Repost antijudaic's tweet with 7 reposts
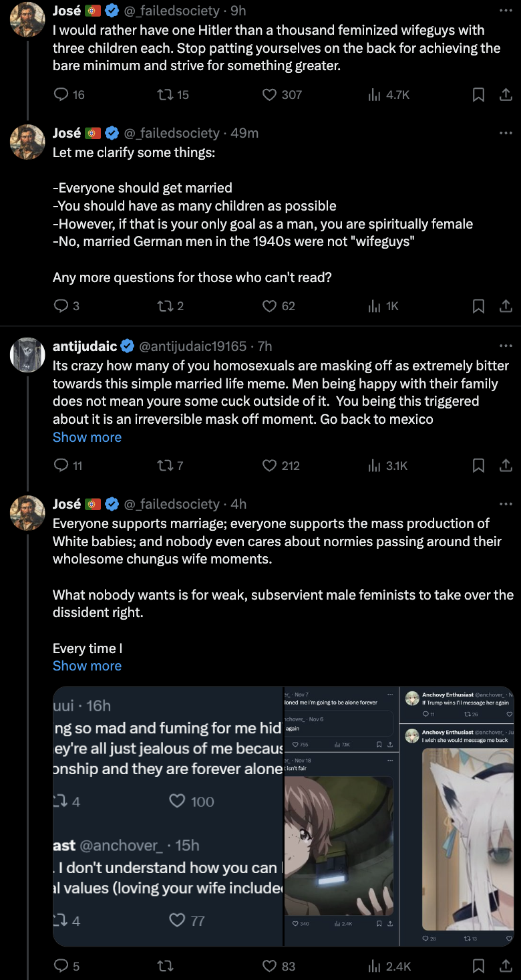 pyautogui.click(x=165, y=465)
